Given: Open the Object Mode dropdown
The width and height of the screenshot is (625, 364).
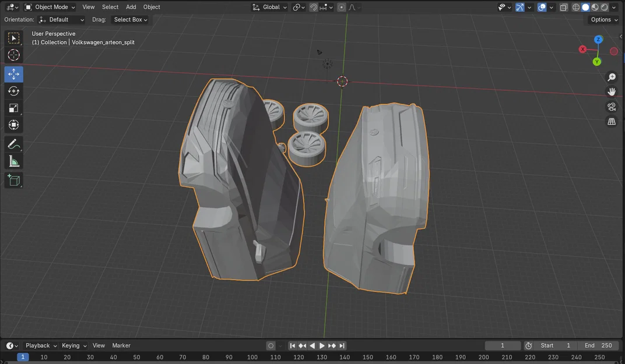Looking at the screenshot, I should (50, 7).
